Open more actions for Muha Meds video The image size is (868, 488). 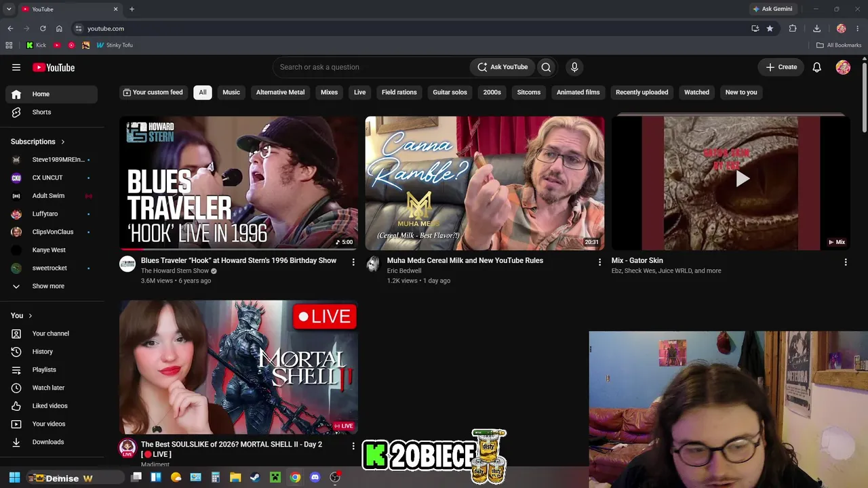tap(599, 262)
